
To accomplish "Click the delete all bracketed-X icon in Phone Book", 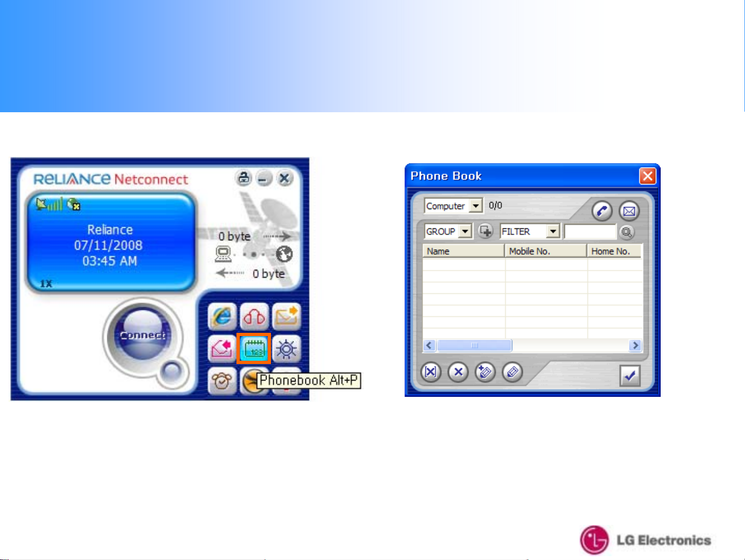I will click(x=431, y=372).
